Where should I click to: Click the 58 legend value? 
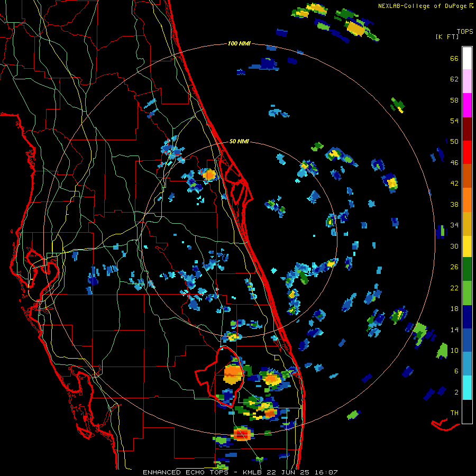click(x=454, y=100)
